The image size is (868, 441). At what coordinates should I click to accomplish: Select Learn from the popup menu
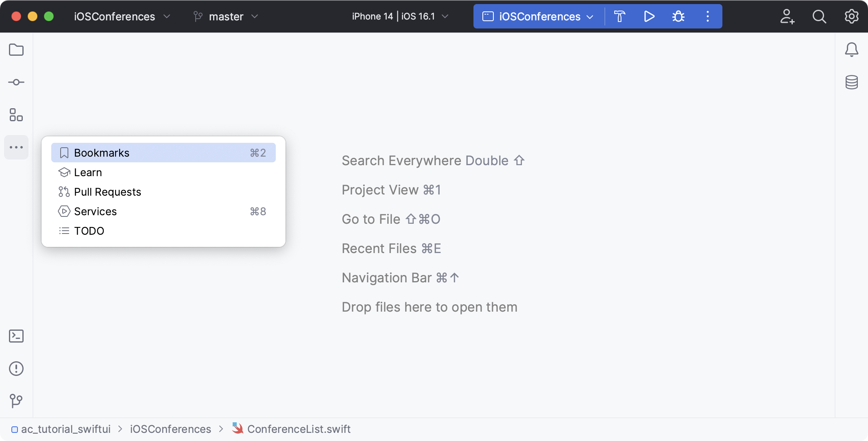point(164,172)
